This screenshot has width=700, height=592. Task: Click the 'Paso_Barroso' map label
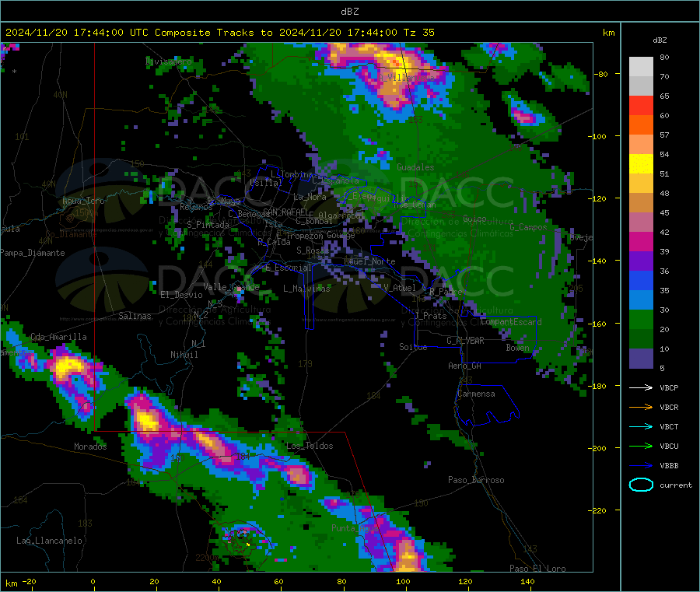(476, 480)
